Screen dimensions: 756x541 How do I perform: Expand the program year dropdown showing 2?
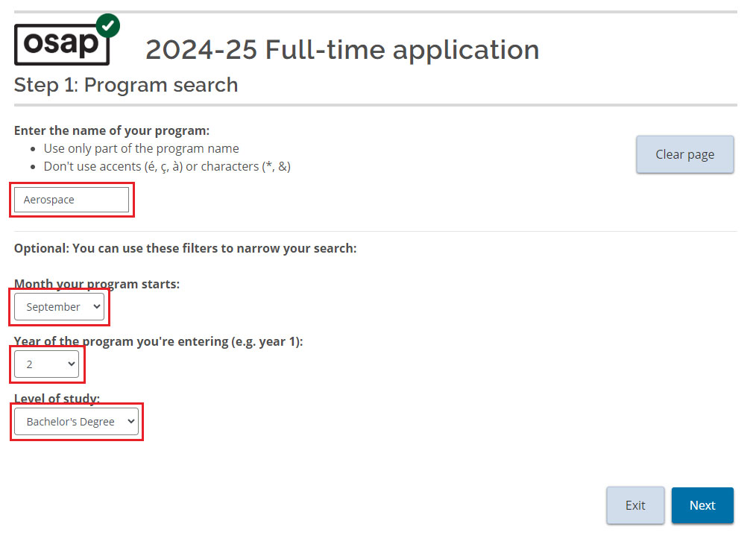coord(46,364)
